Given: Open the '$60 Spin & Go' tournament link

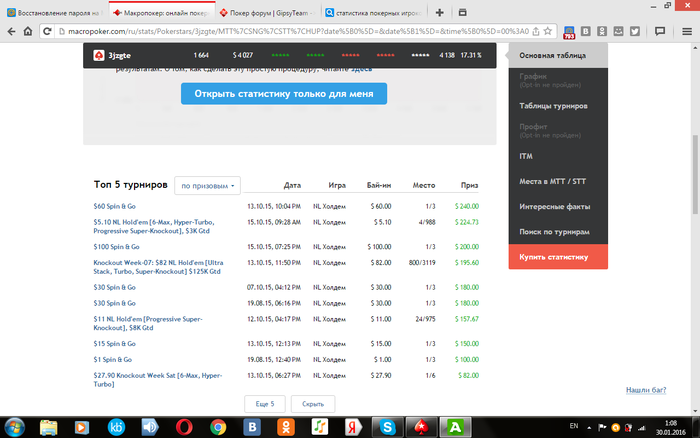Looking at the screenshot, I should tap(115, 206).
